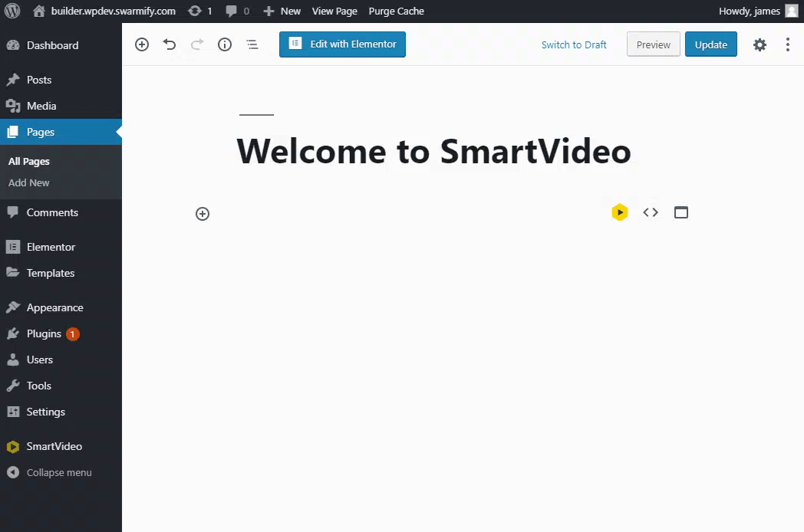Screen dimensions: 804x532
Task: Click the inline add block plus button
Action: click(x=203, y=214)
